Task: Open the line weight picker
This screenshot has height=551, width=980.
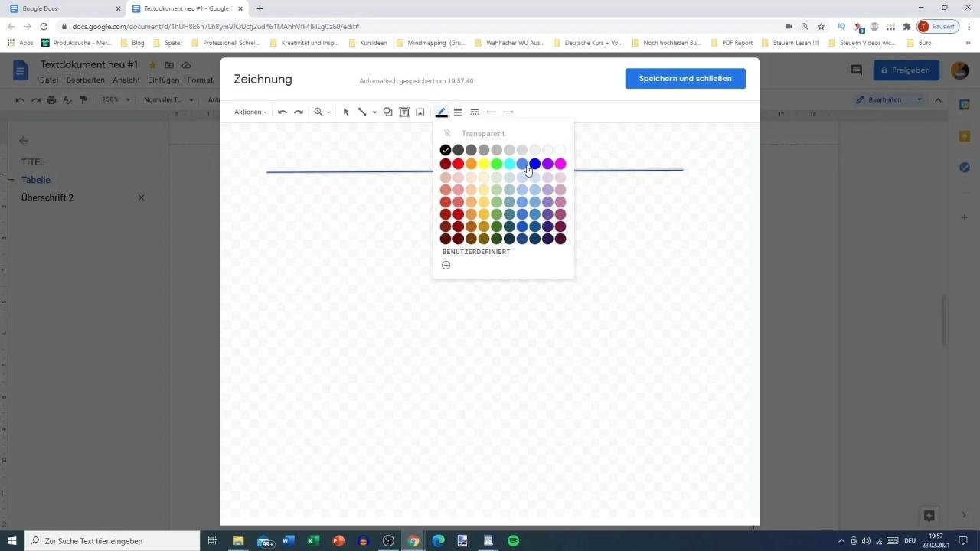Action: click(x=458, y=112)
